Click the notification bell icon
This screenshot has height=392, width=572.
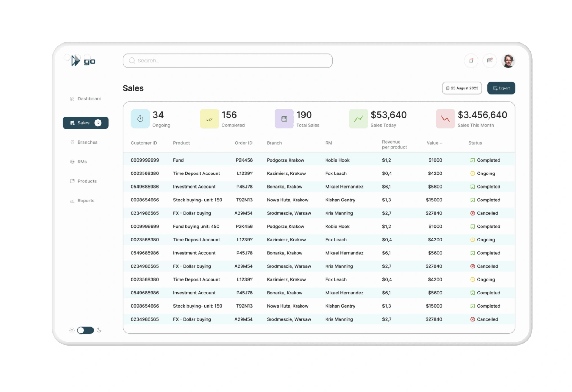tap(471, 61)
